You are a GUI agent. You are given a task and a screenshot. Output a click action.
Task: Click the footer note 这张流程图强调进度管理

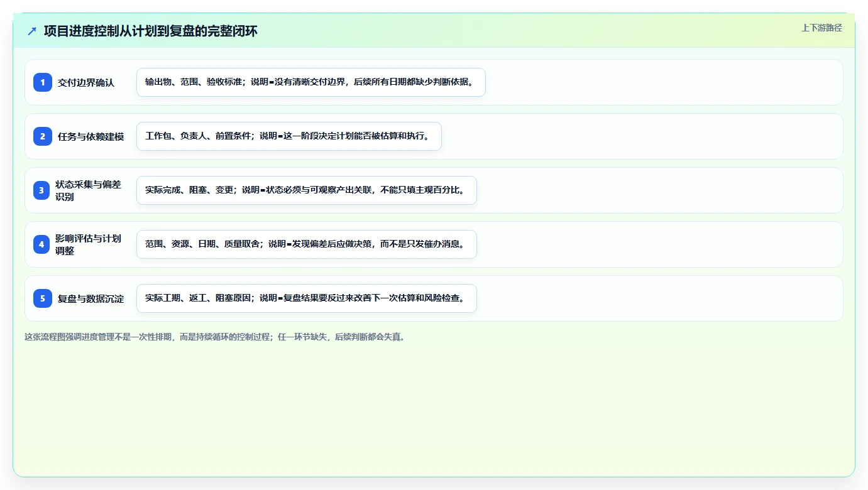tap(216, 337)
